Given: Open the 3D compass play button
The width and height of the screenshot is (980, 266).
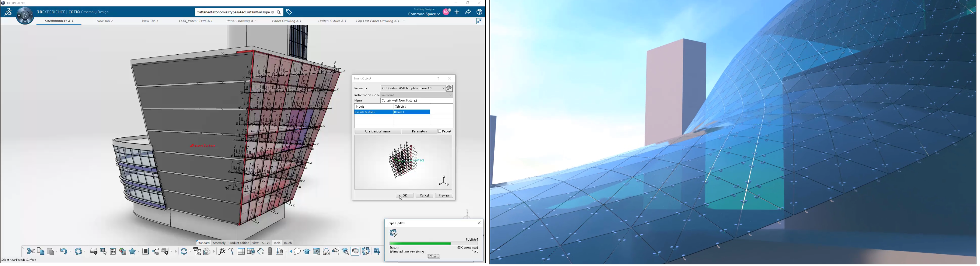Looking at the screenshot, I should pos(25,16).
